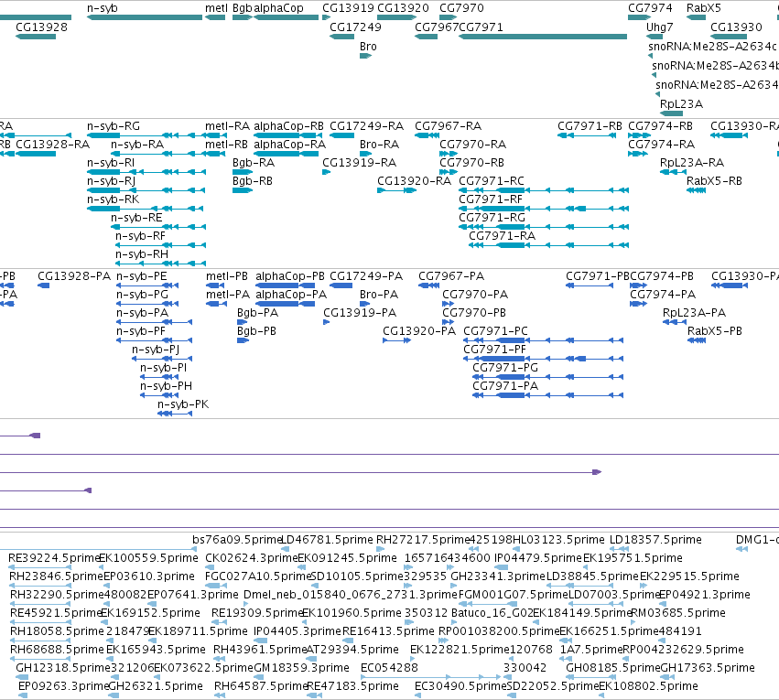
Task: Click the n-syb gene label
Action: pos(103,8)
